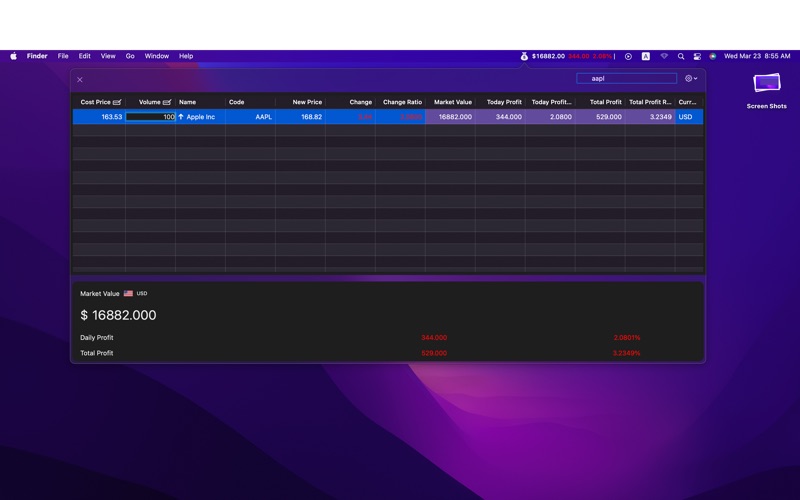Click the edit icon beside Volume header
This screenshot has height=500, width=800.
(x=167, y=102)
